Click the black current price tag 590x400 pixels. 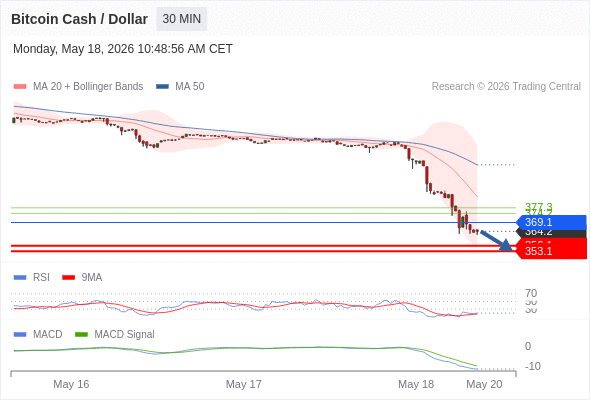tap(551, 233)
